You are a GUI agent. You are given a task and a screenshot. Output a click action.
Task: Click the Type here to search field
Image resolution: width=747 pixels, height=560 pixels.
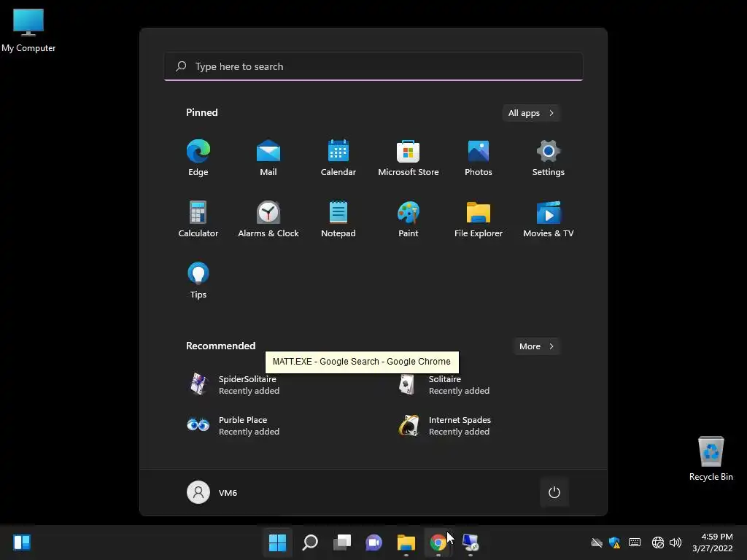[x=373, y=66]
